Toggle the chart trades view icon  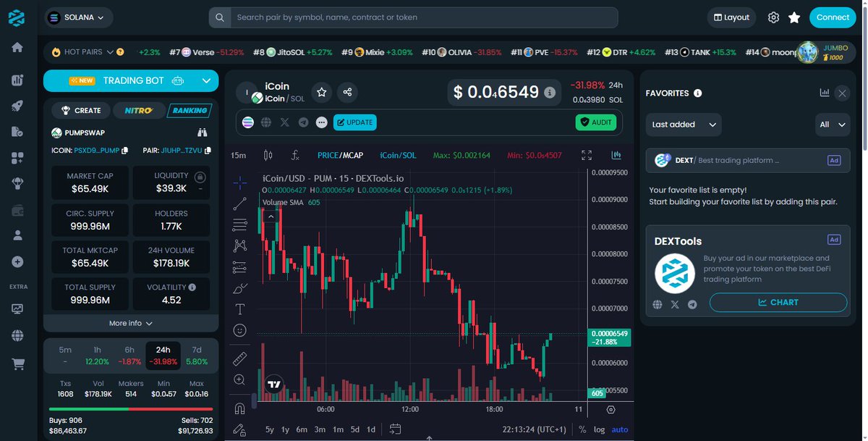[x=616, y=155]
